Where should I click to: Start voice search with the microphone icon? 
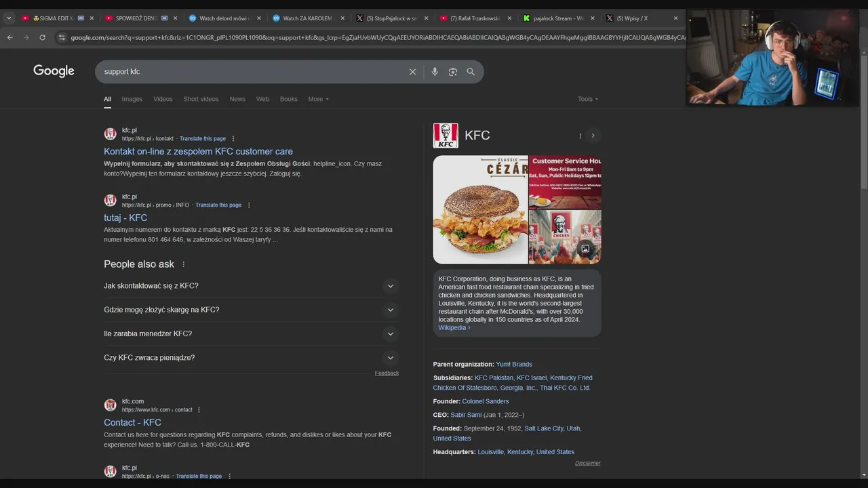coord(435,72)
